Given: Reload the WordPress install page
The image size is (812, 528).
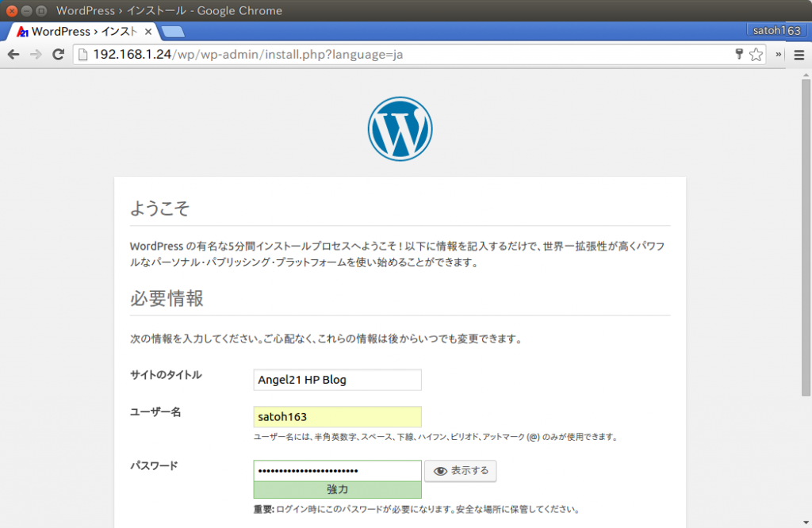Looking at the screenshot, I should [59, 55].
